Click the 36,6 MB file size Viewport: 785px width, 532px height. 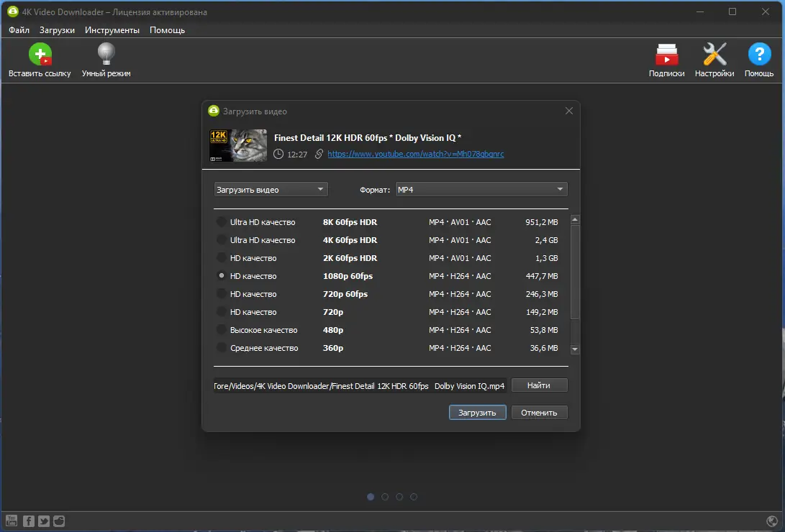(x=544, y=348)
